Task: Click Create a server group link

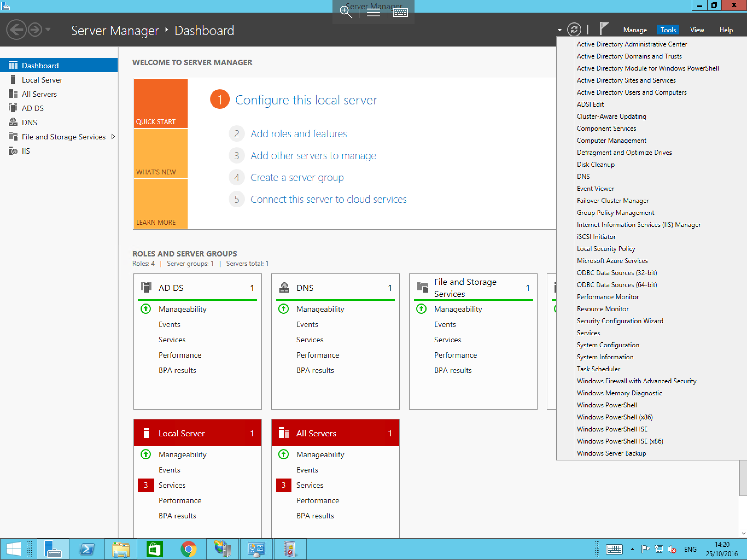Action: pyautogui.click(x=297, y=178)
